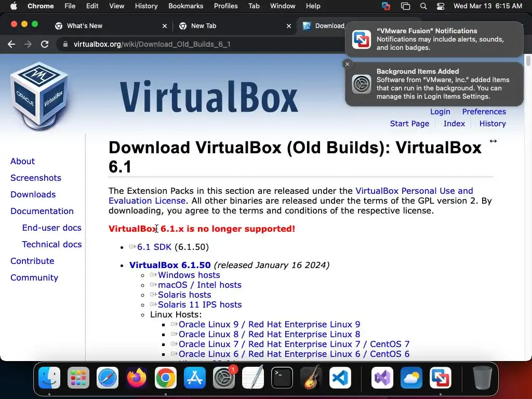This screenshot has width=532, height=399.
Task: Open TextEdit from the Dock
Action: pos(253,378)
